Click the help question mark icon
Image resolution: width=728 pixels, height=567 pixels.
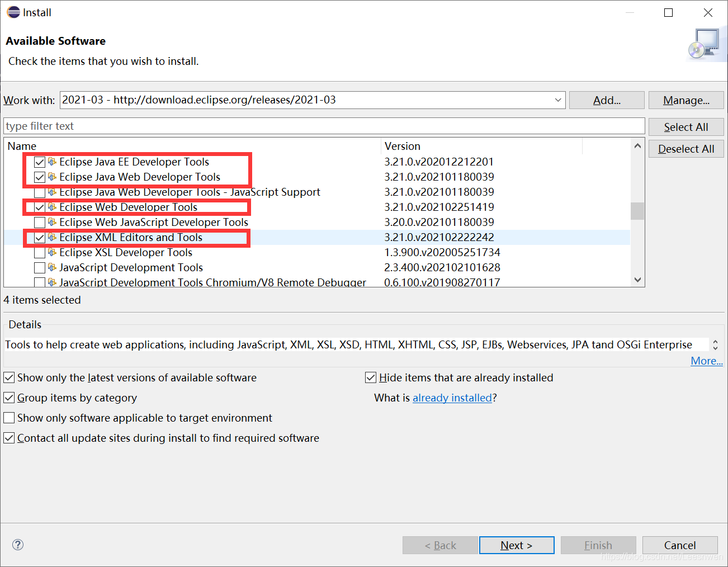point(18,545)
